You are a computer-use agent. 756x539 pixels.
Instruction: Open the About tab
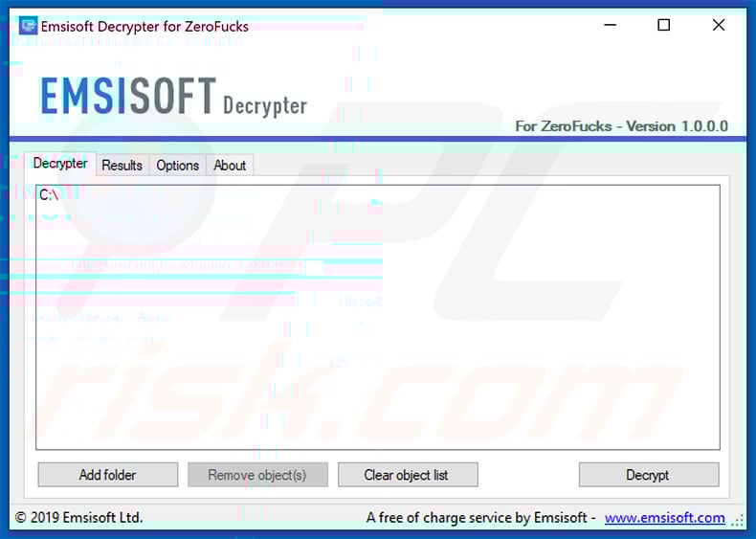click(230, 165)
